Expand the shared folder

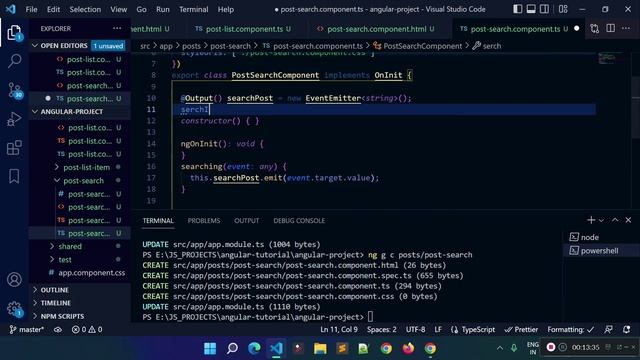70,246
